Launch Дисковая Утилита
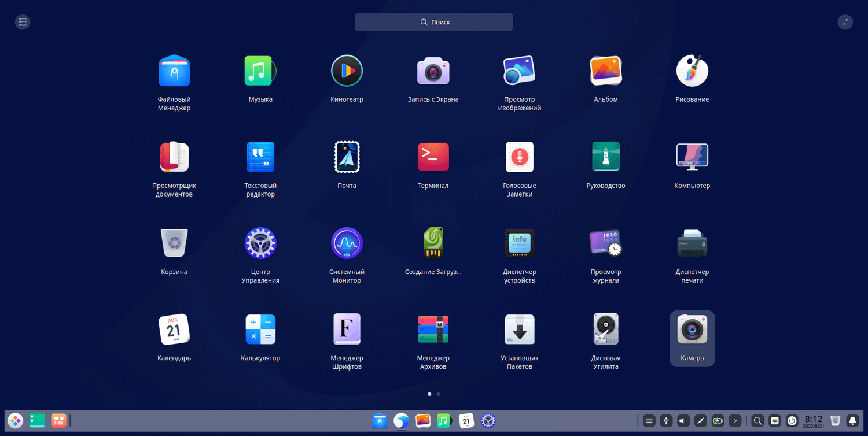This screenshot has height=437, width=868. click(606, 329)
